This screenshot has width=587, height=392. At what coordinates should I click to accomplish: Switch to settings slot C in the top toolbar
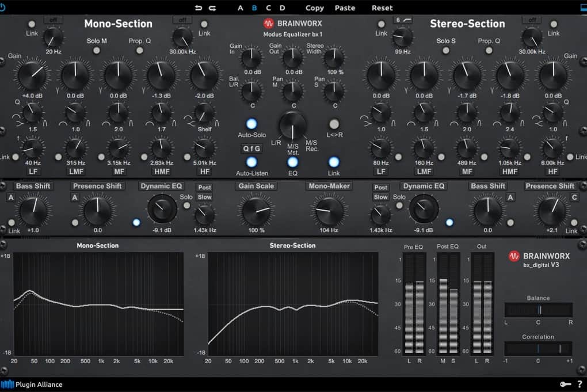coord(268,8)
